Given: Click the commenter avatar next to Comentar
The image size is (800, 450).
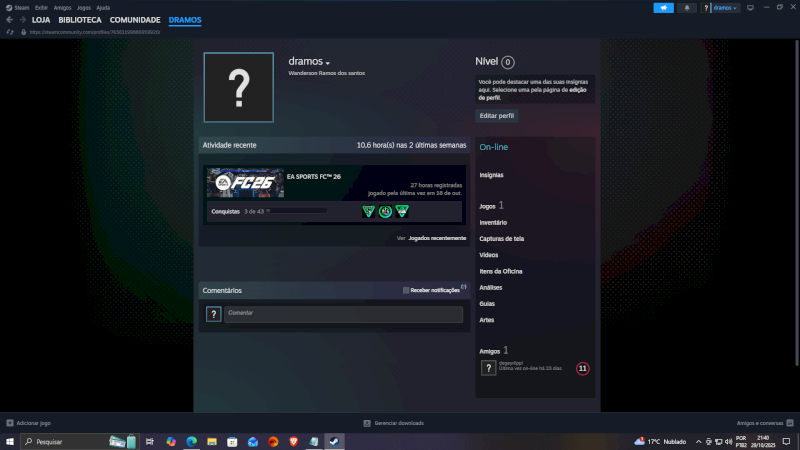Looking at the screenshot, I should [x=214, y=314].
